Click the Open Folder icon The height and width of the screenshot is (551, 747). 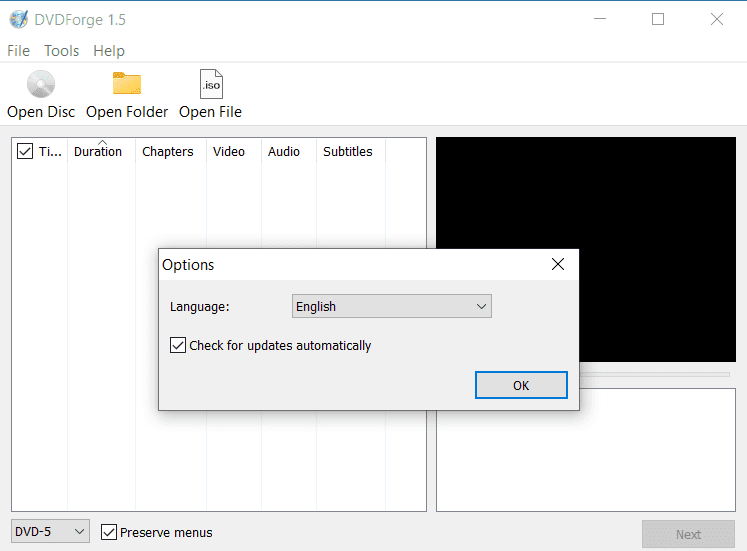click(127, 83)
